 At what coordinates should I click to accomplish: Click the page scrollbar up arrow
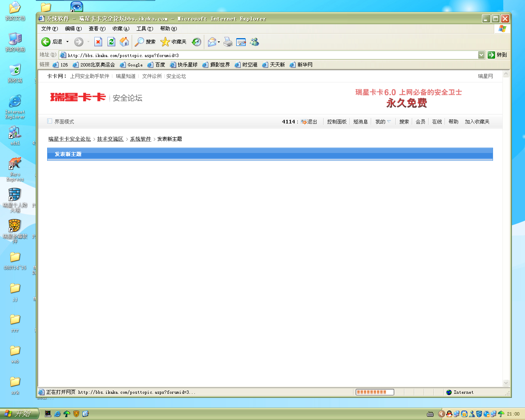tap(506, 74)
